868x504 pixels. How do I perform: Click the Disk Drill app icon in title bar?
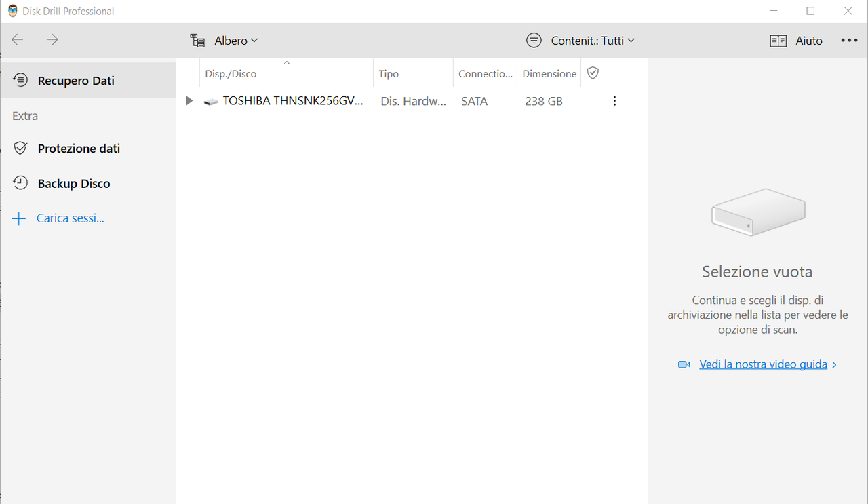pyautogui.click(x=13, y=11)
